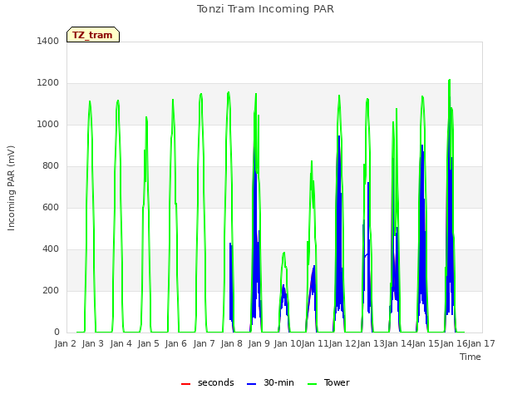
Task: Click the Jan 5 x-axis tick label
Action: tap(148, 343)
